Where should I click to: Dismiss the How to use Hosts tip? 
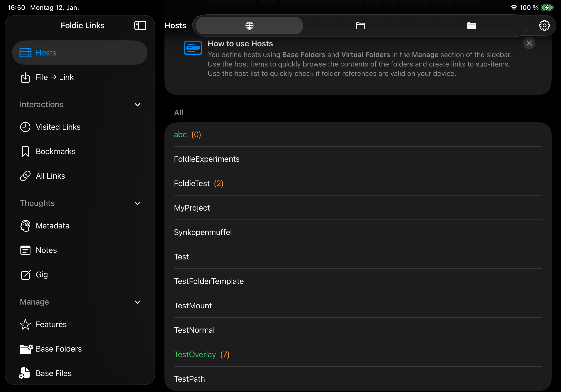pyautogui.click(x=529, y=43)
